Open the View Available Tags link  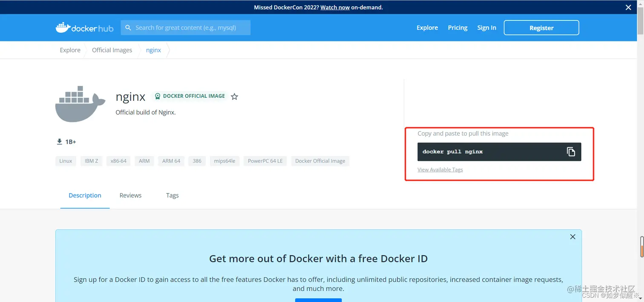(440, 170)
